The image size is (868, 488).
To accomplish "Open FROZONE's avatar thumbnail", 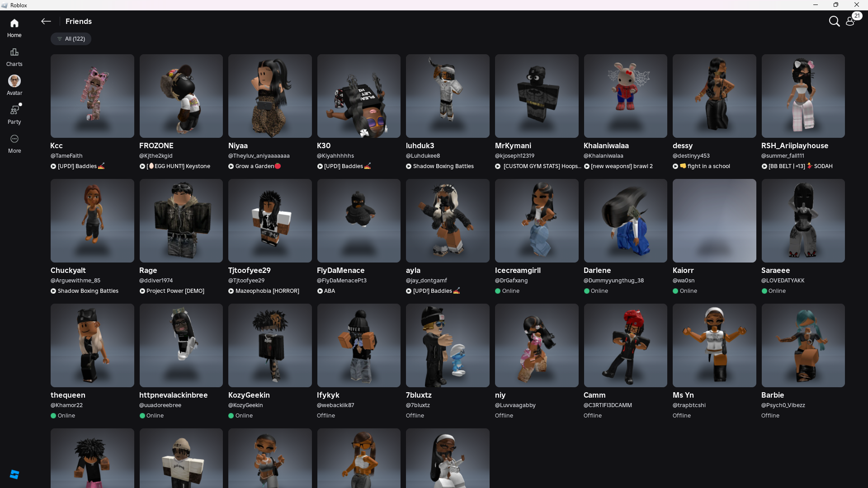I will point(181,96).
